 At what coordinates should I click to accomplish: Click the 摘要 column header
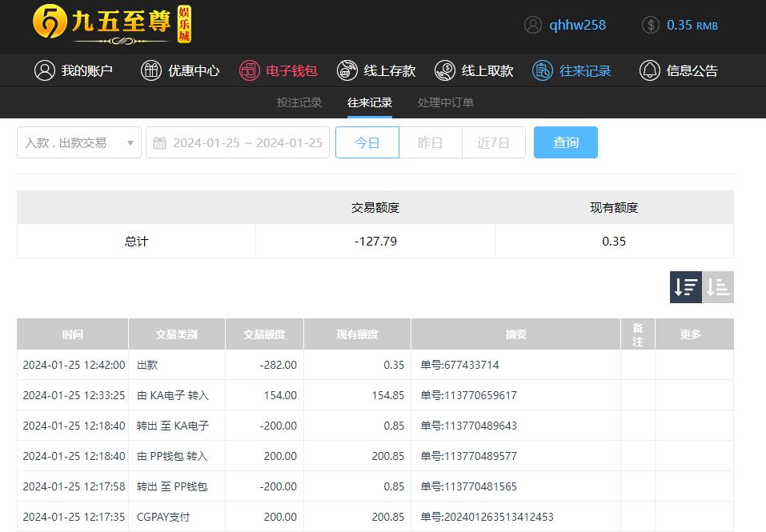(x=516, y=334)
